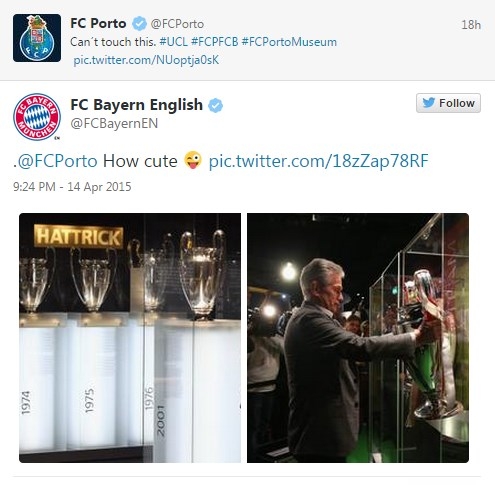Click the @FCBayernEN handle

click(114, 123)
